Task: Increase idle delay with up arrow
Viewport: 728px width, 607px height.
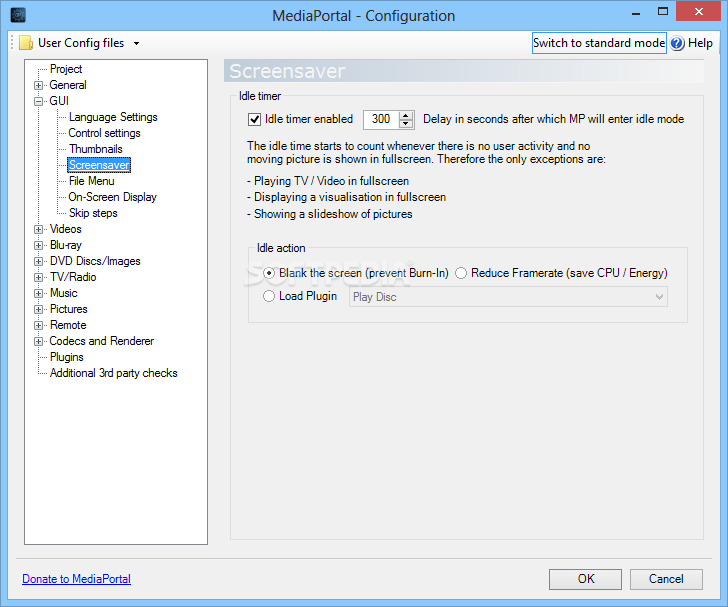Action: tap(406, 115)
